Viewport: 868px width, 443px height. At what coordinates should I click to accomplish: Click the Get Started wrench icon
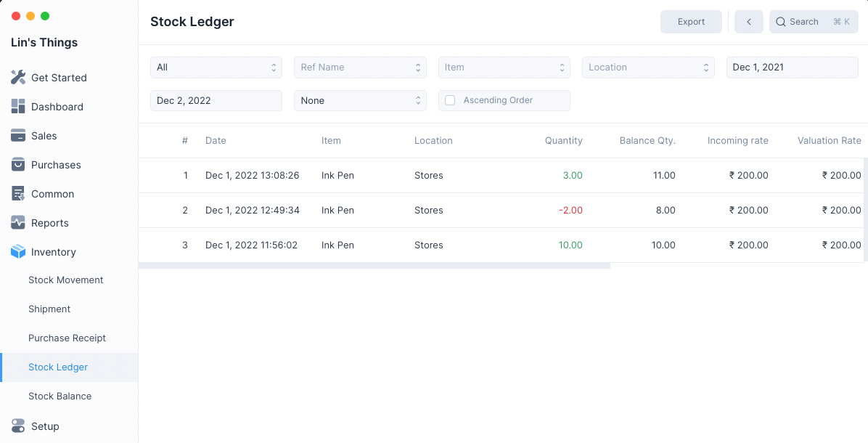pyautogui.click(x=18, y=78)
